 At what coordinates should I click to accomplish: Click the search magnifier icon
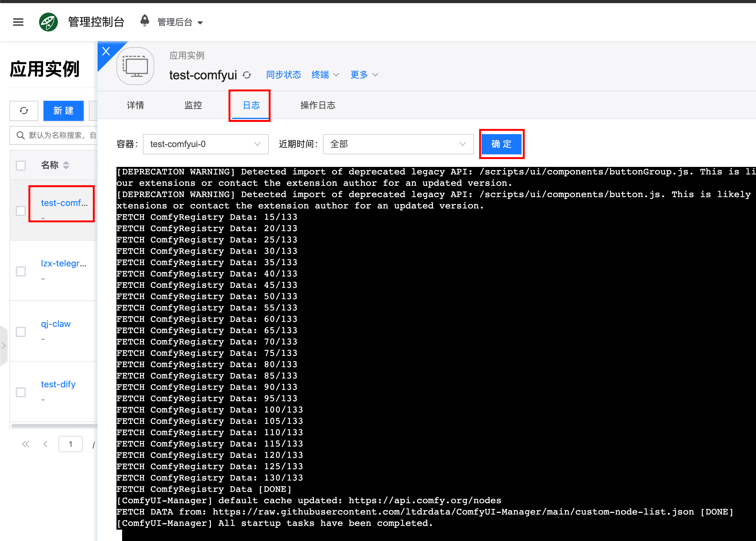(21, 135)
